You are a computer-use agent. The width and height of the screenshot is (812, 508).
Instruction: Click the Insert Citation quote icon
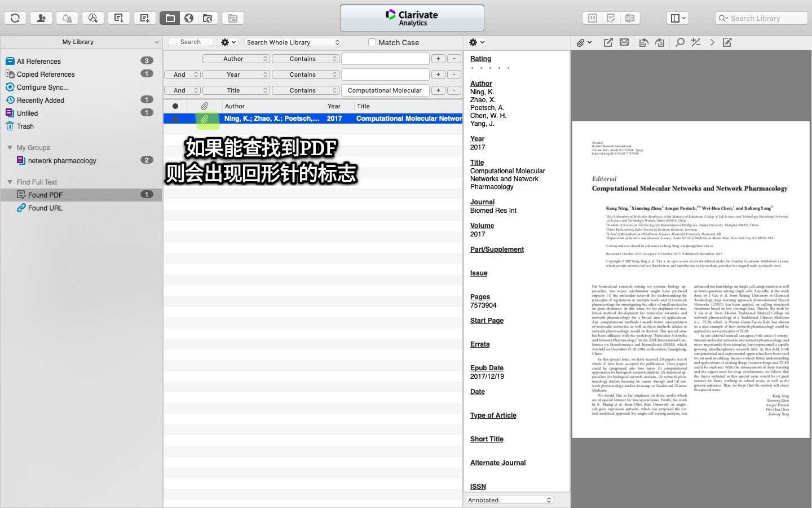pos(593,18)
